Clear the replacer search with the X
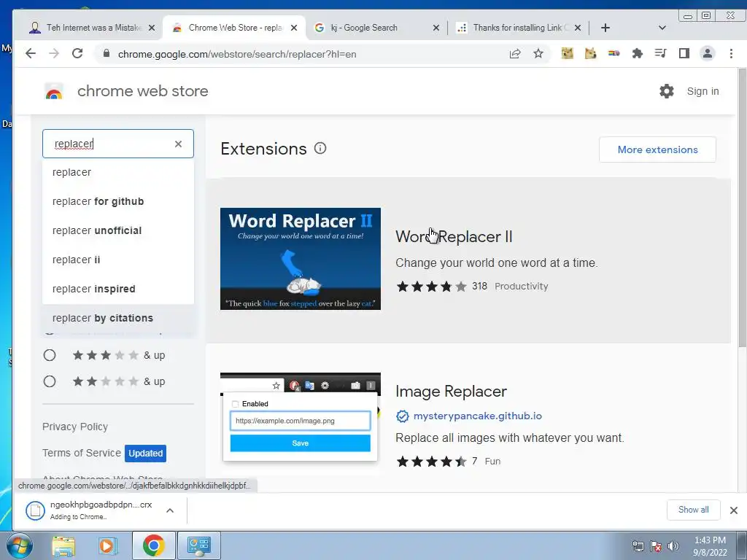Image resolution: width=747 pixels, height=560 pixels. (178, 144)
